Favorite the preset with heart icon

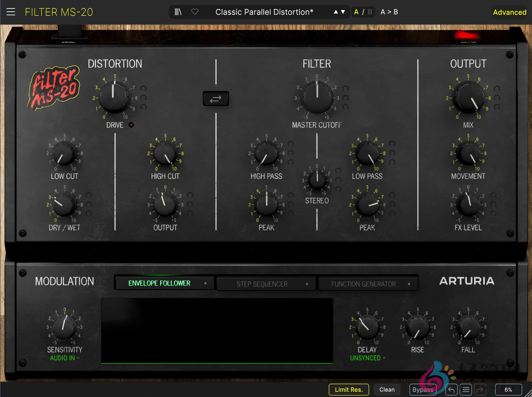coord(195,12)
